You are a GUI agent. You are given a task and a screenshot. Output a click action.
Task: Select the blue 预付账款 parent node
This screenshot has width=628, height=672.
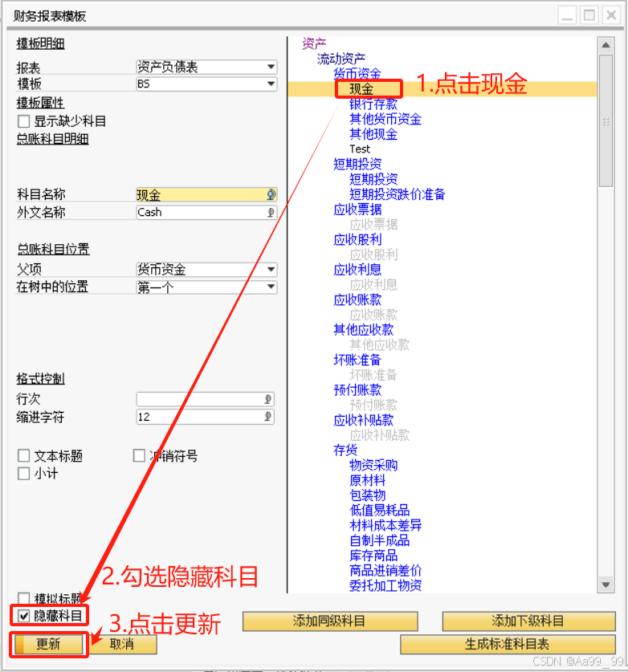click(x=357, y=390)
